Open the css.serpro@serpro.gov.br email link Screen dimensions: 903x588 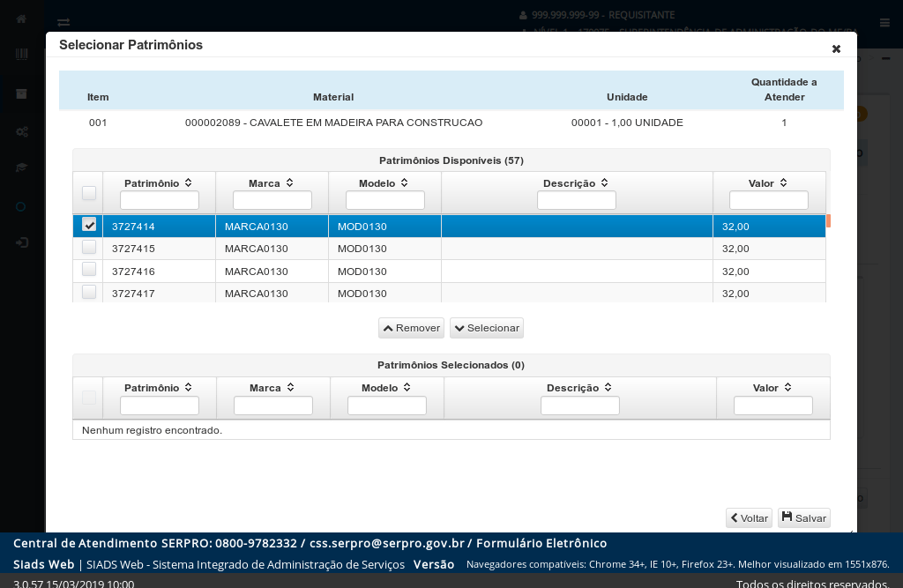(386, 543)
